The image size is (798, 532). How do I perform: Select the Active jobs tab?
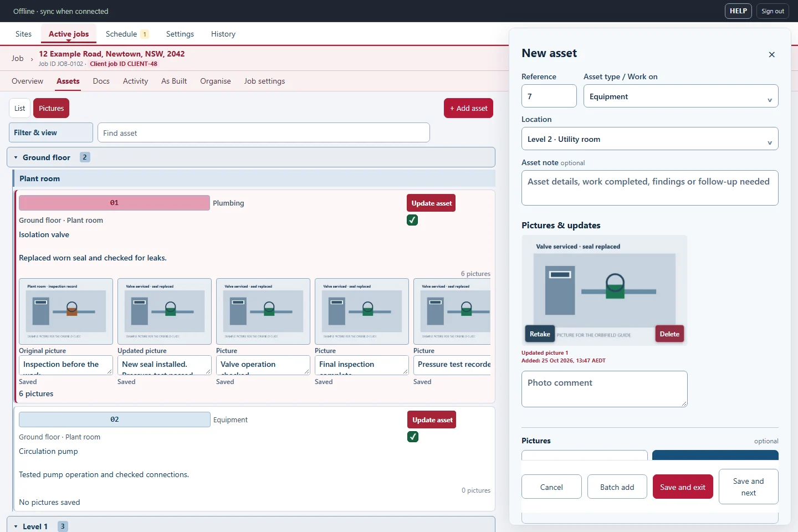coord(69,34)
